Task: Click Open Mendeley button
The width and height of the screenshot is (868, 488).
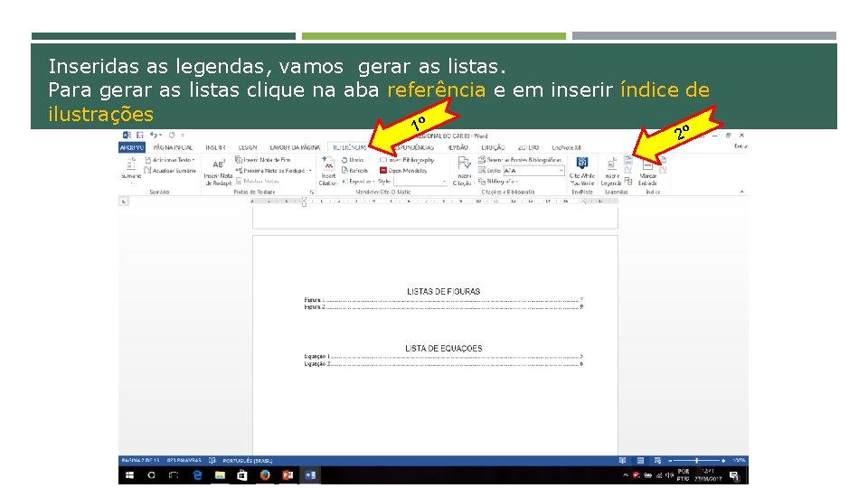Action: tap(403, 171)
